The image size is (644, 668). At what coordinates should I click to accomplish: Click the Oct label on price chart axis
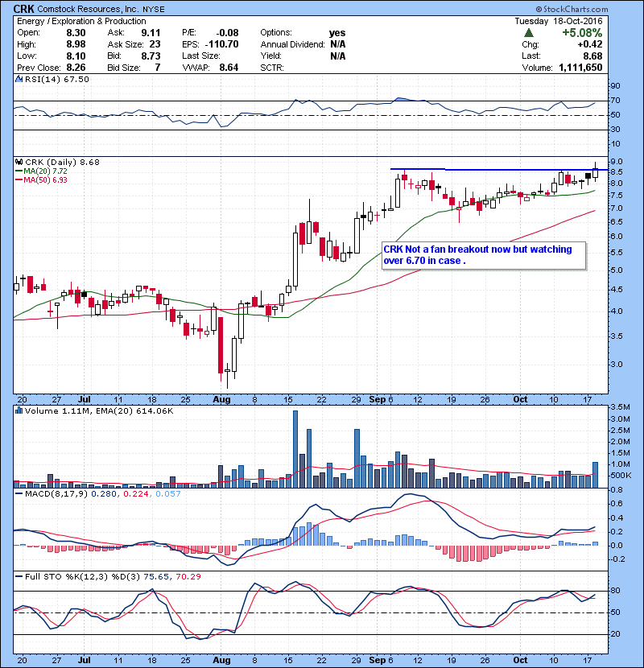coord(520,400)
